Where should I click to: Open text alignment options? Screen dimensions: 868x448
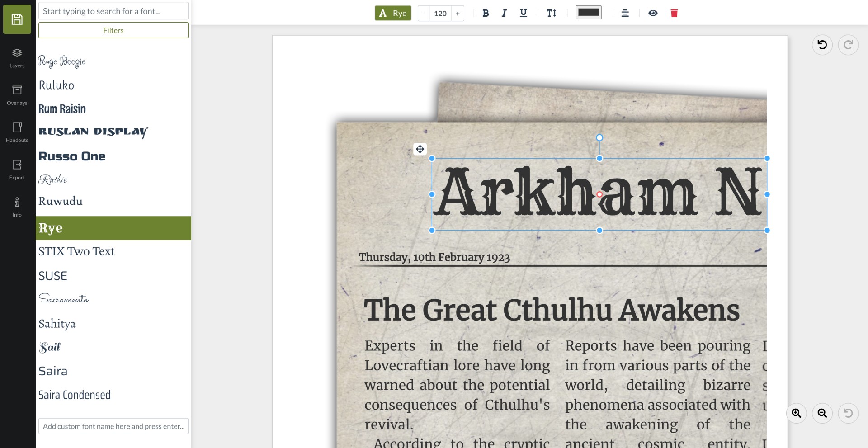point(625,13)
